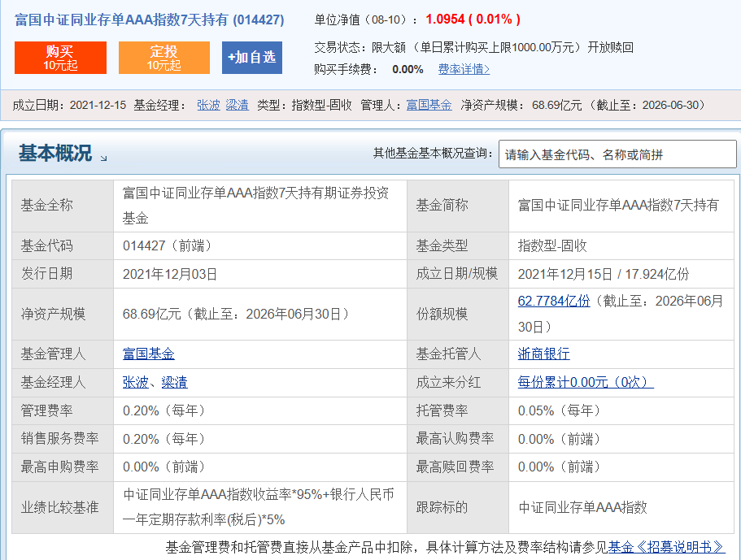Image resolution: width=741 pixels, height=560 pixels.
Task: Open 富国基金 link in the top info bar
Action: [x=429, y=105]
